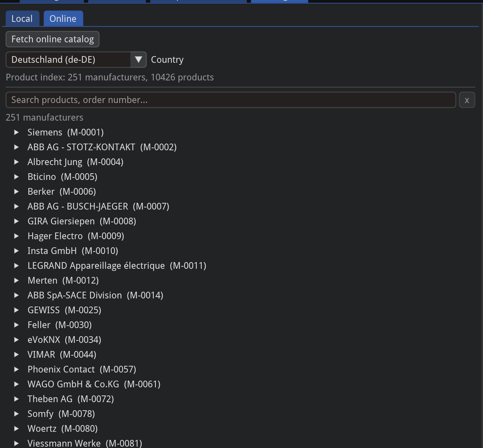
Task: Expand the WAGO GmbH & Co.KG arrow
Action: (16, 384)
